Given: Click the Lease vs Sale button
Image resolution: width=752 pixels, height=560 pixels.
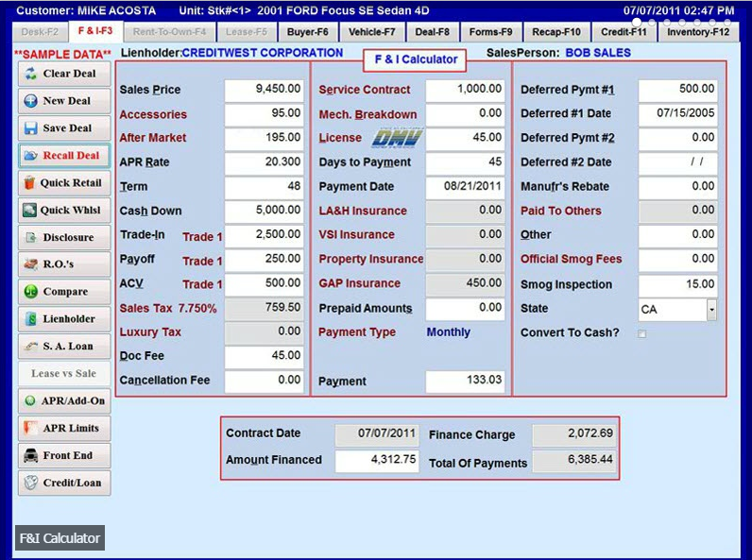Looking at the screenshot, I should tap(64, 374).
